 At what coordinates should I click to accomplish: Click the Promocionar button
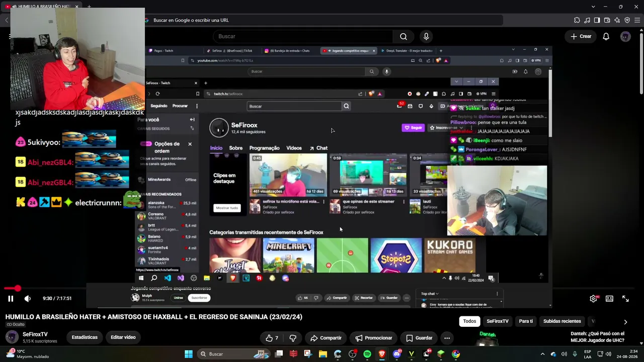pyautogui.click(x=374, y=338)
